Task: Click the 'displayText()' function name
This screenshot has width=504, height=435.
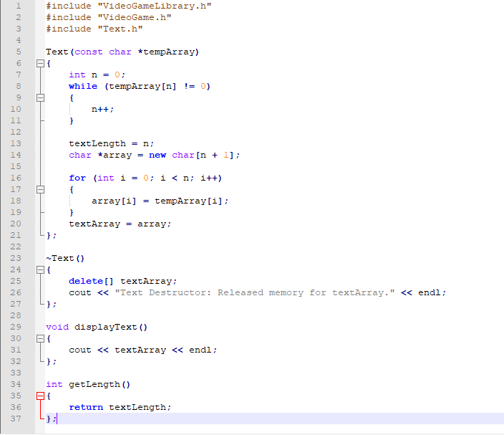Action: [x=111, y=328]
